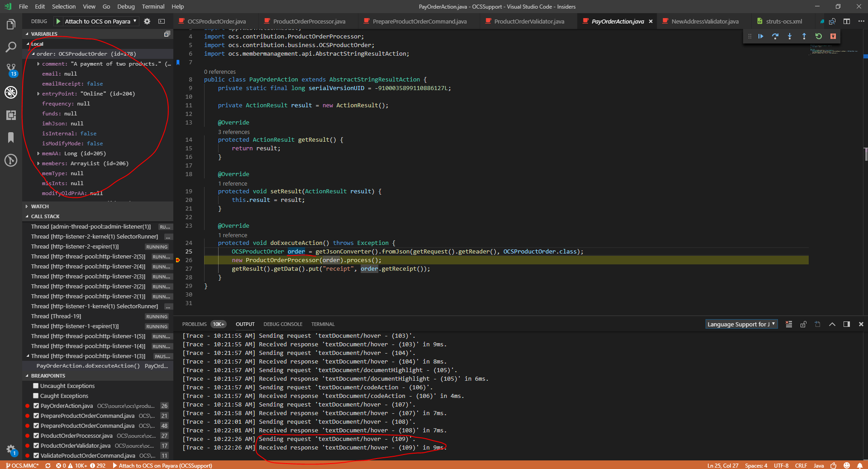The height and width of the screenshot is (469, 868).
Task: Click the 3 references CodeLens above getResult
Action: 234,132
